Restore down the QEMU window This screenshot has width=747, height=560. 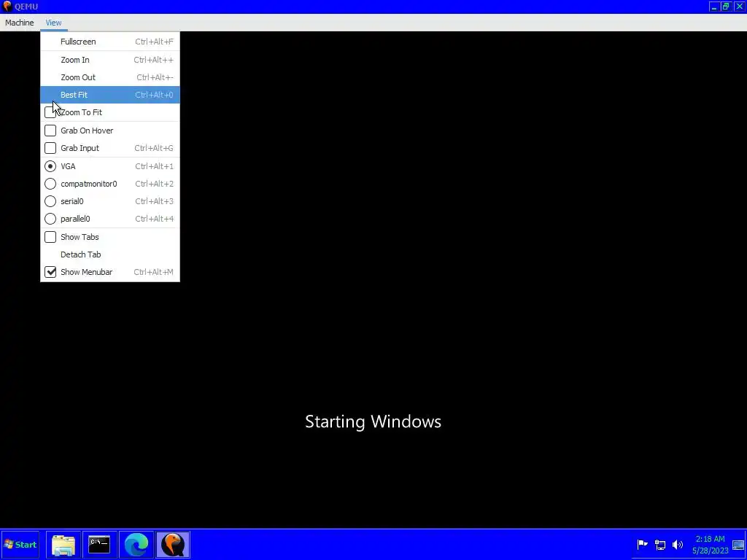click(x=726, y=6)
